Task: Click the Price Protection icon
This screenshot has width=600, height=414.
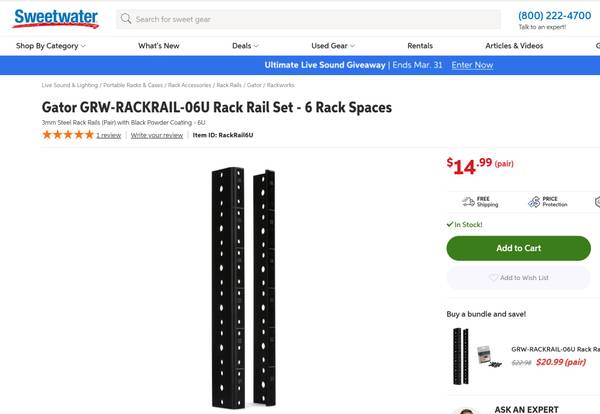Action: (x=533, y=202)
